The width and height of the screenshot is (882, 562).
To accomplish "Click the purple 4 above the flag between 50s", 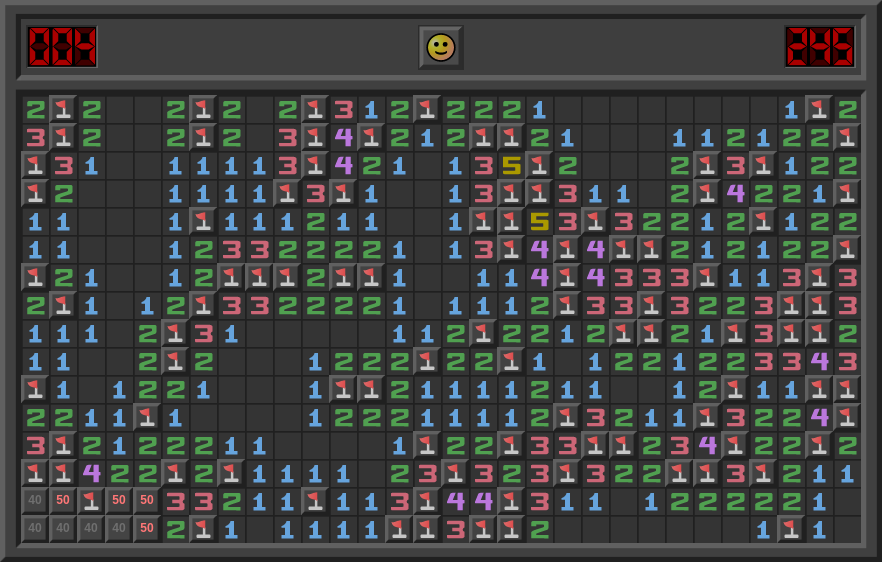I will [x=92, y=473].
